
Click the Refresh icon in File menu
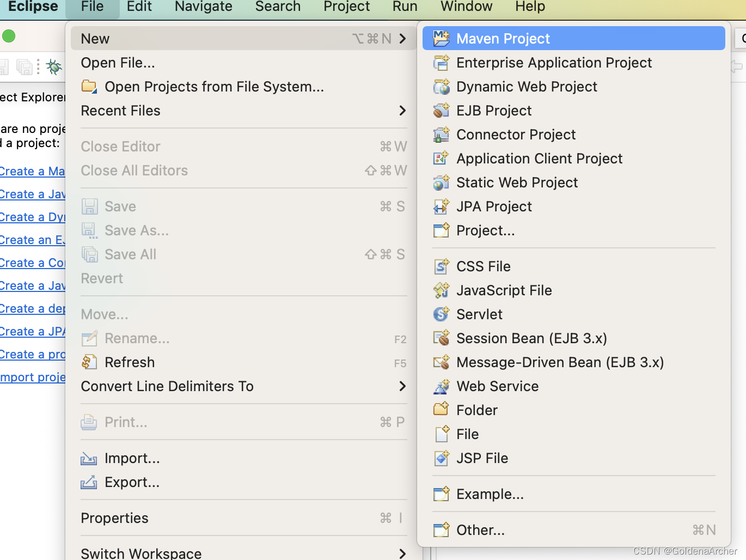click(x=89, y=362)
